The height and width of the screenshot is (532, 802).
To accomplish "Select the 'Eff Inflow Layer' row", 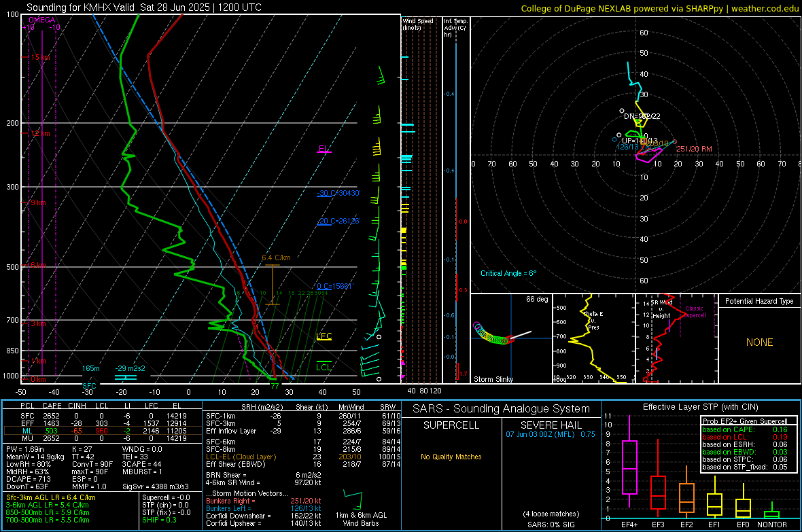I will click(303, 431).
